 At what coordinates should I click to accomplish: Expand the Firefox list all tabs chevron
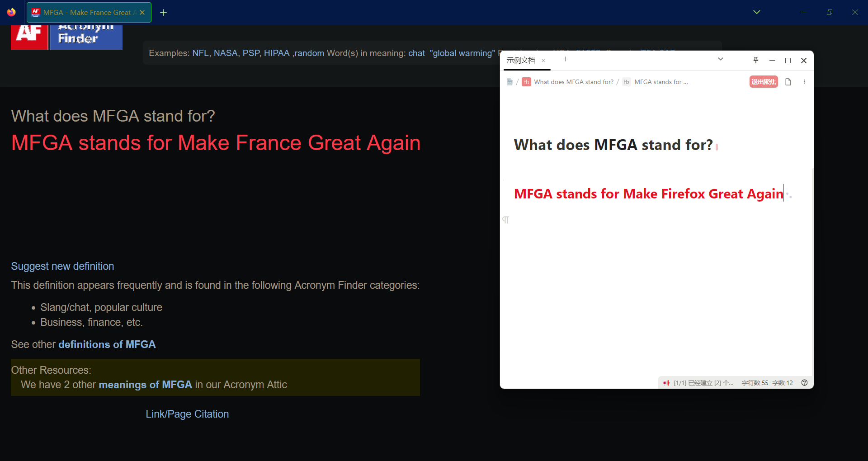(x=757, y=12)
